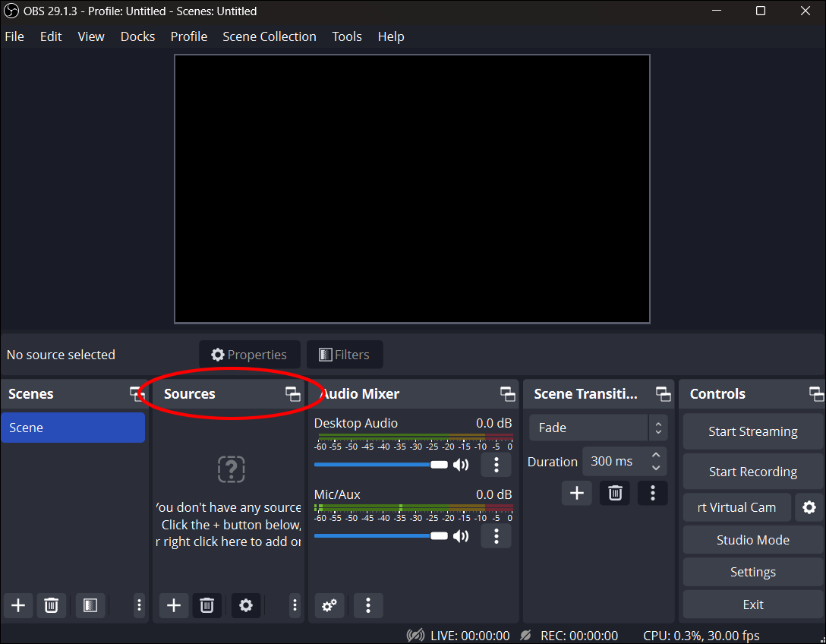
Task: Open advanced audio properties gear in Audio Mixer
Action: click(x=329, y=605)
